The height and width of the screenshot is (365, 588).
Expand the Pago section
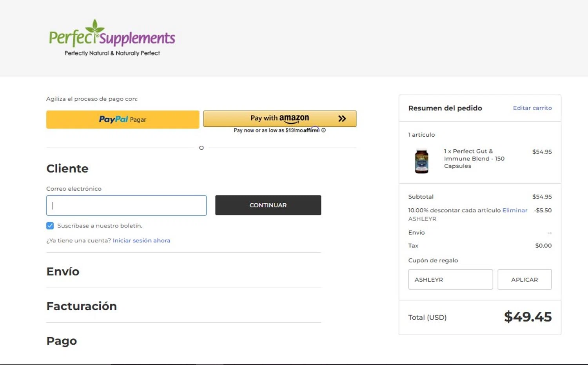click(x=62, y=341)
